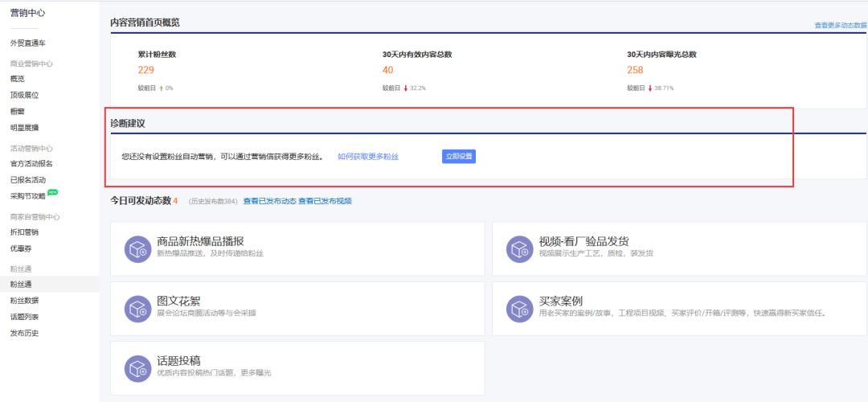Click the 话题投稿 box icon
The height and width of the screenshot is (402, 868).
pyautogui.click(x=137, y=368)
